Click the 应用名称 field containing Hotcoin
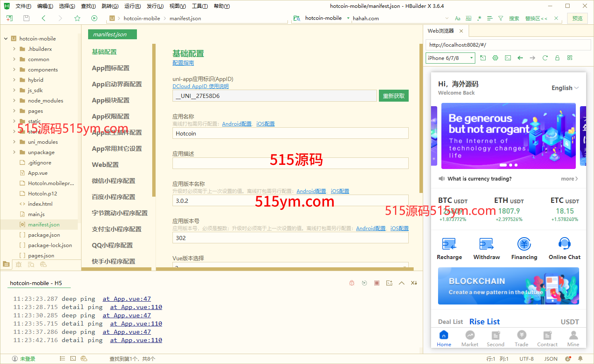The height and width of the screenshot is (364, 594). [x=290, y=133]
